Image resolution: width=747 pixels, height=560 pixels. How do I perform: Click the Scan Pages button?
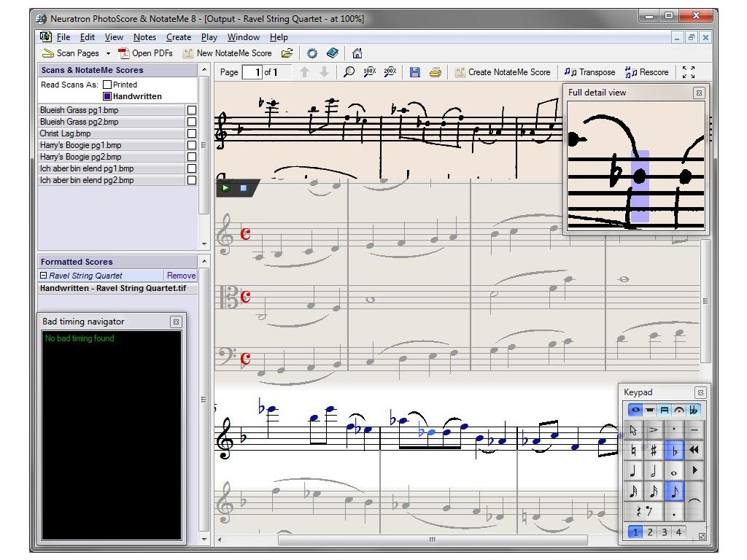[71, 53]
